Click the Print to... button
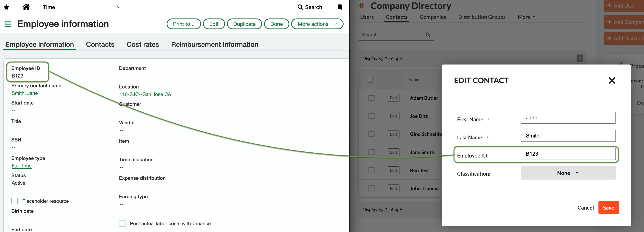This screenshot has width=644, height=232. coord(184,24)
